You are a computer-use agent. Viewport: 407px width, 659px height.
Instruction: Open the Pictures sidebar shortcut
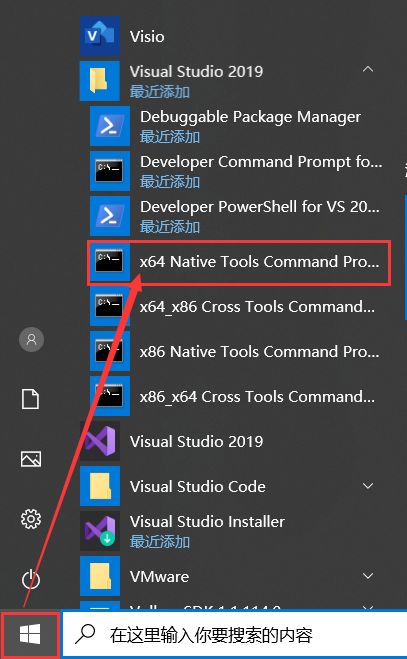31,459
